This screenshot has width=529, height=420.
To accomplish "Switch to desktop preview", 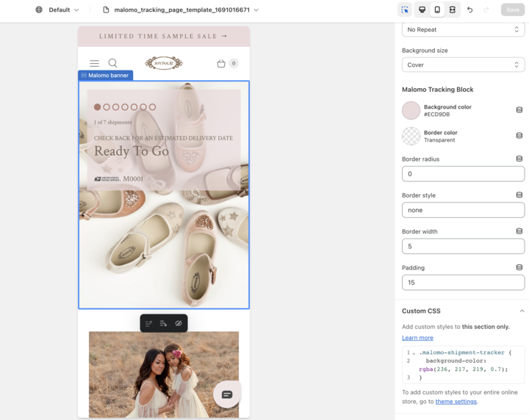I will [422, 10].
